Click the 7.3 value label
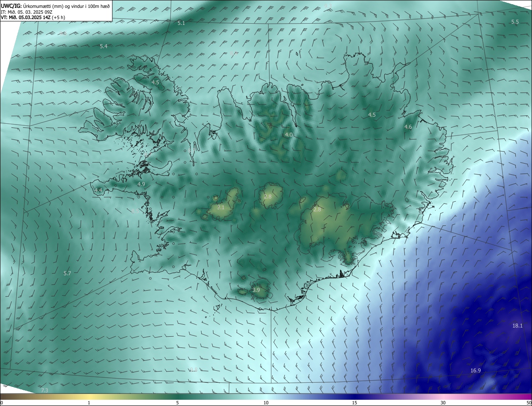532x406 pixels. (44, 390)
